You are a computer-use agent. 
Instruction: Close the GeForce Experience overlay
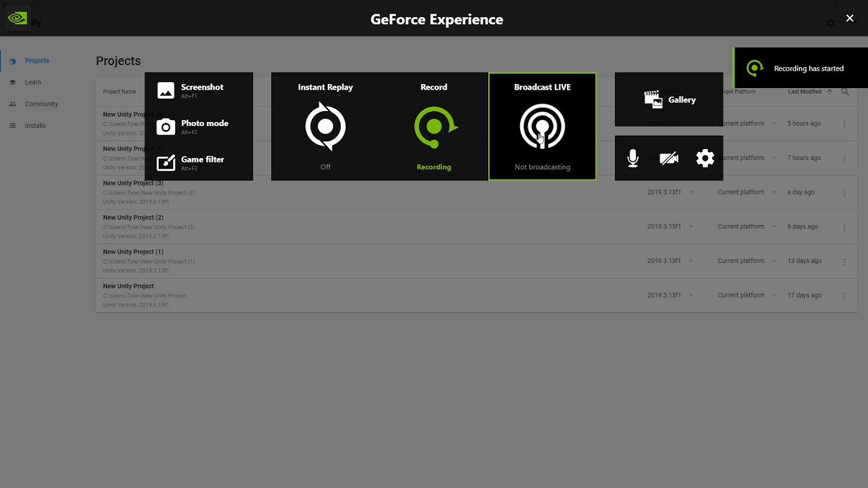tap(850, 18)
